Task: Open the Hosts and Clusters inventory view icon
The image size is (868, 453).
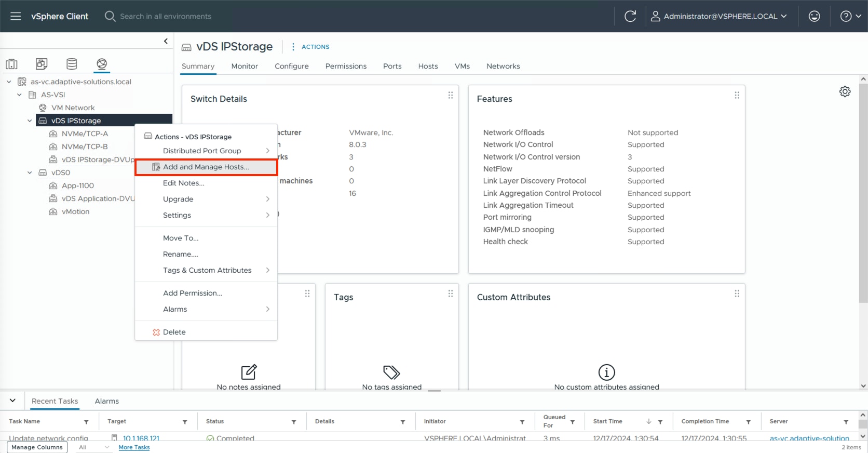Action: coord(11,64)
